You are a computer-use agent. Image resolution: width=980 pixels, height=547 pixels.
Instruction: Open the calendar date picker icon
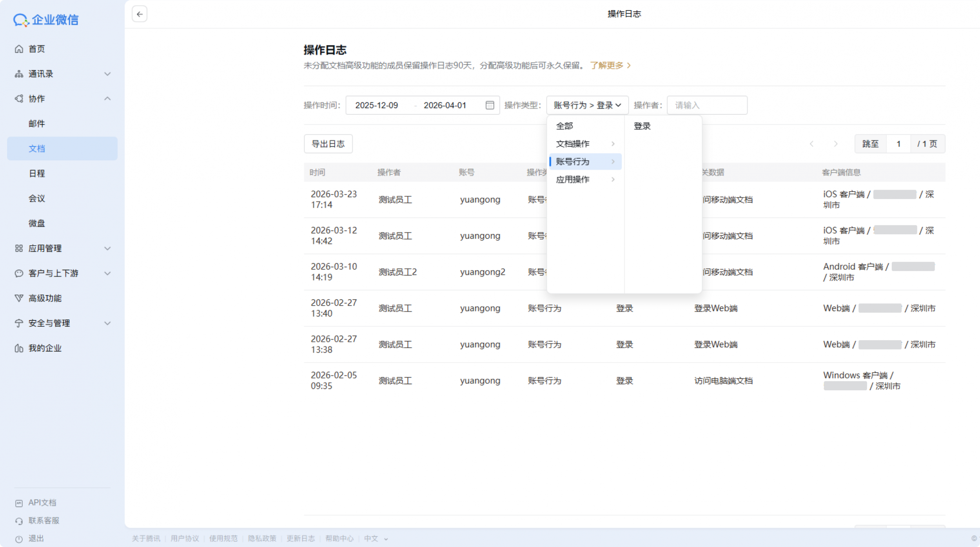490,105
